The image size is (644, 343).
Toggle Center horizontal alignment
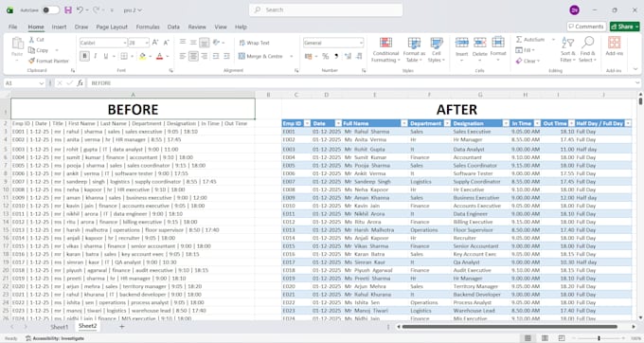(x=193, y=56)
